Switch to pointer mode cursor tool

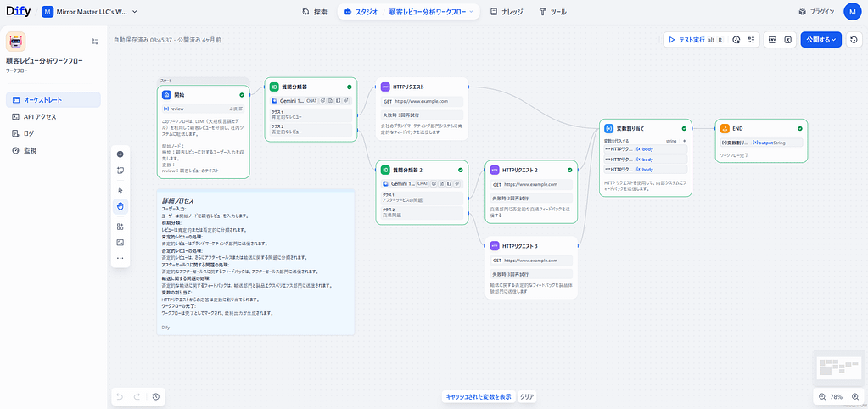(x=120, y=191)
